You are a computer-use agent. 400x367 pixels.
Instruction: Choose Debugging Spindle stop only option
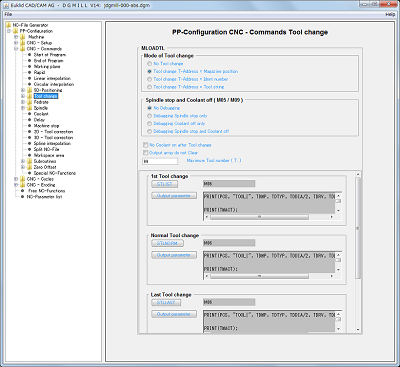150,116
